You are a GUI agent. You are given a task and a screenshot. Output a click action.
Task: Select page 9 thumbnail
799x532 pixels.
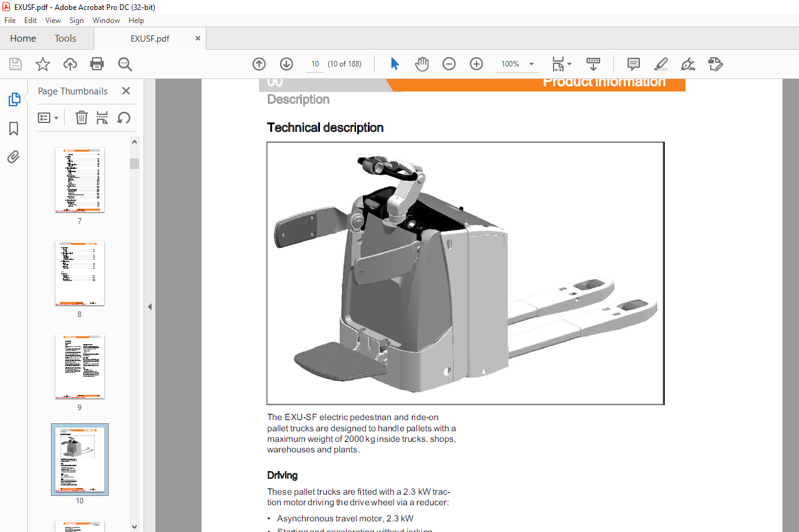[80, 367]
